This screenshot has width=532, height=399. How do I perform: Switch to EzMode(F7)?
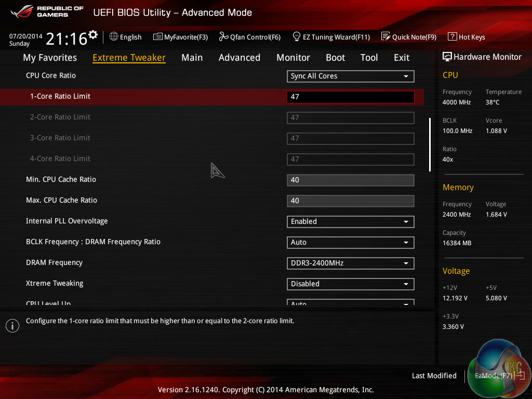tap(499, 376)
